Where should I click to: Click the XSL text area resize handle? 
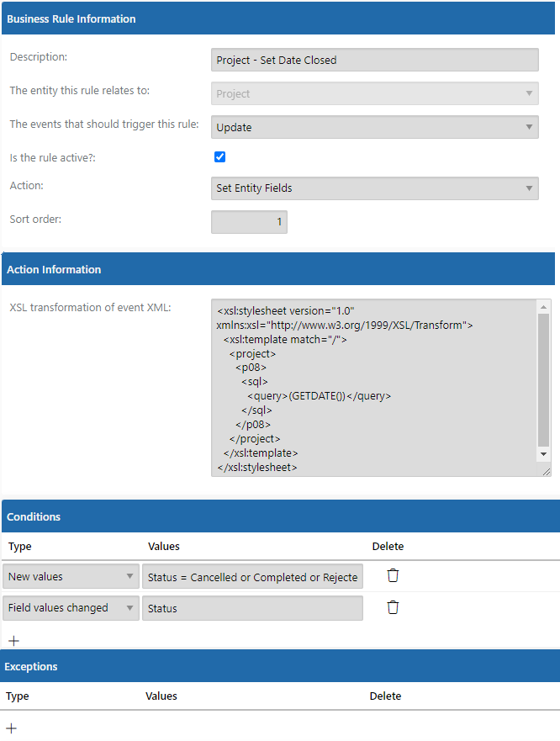click(x=547, y=472)
